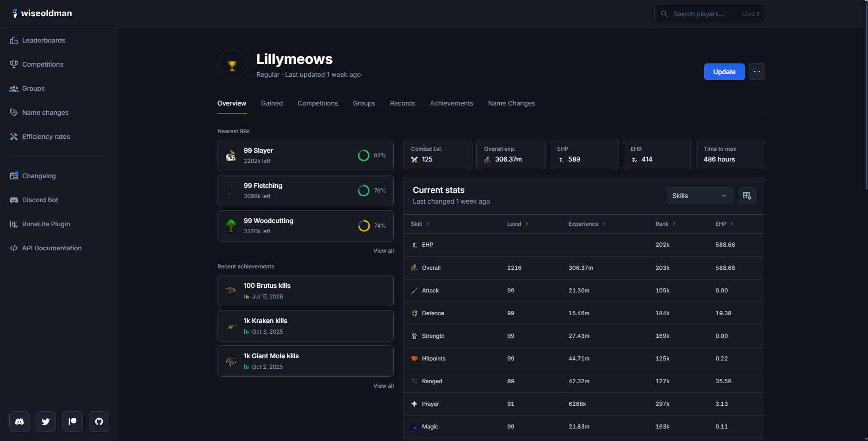Open the Competitions profile tab
Image resolution: width=868 pixels, height=441 pixels.
[x=318, y=103]
